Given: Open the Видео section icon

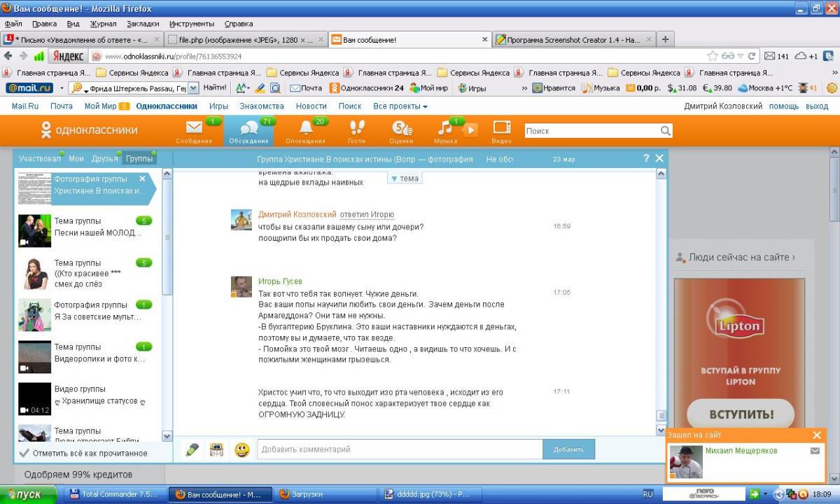Looking at the screenshot, I should (502, 129).
